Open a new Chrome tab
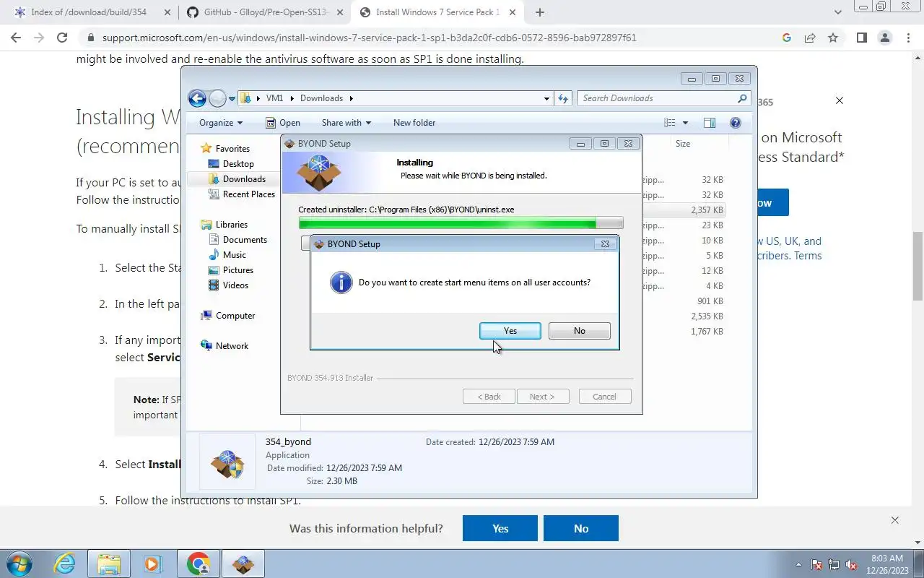The width and height of the screenshot is (924, 578). click(539, 12)
